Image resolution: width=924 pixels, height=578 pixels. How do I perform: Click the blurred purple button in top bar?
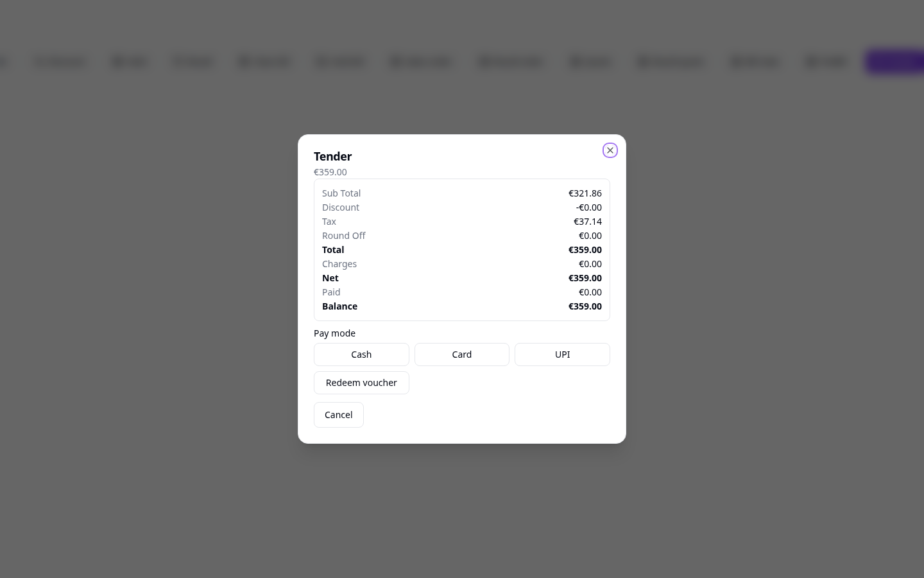point(895,62)
